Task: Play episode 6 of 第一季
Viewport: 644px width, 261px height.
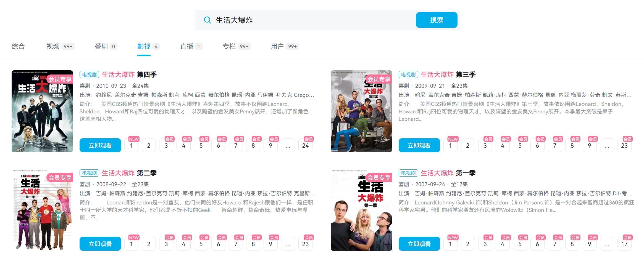Action: click(537, 244)
